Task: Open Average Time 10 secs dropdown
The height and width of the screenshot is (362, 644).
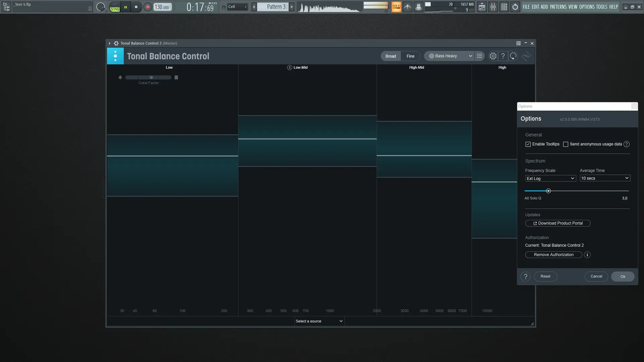Action: pyautogui.click(x=605, y=178)
